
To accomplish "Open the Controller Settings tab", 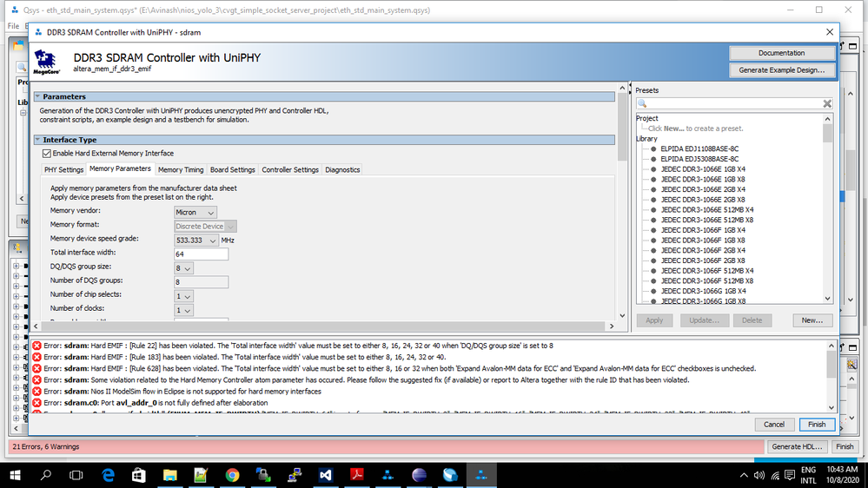I will [x=290, y=170].
